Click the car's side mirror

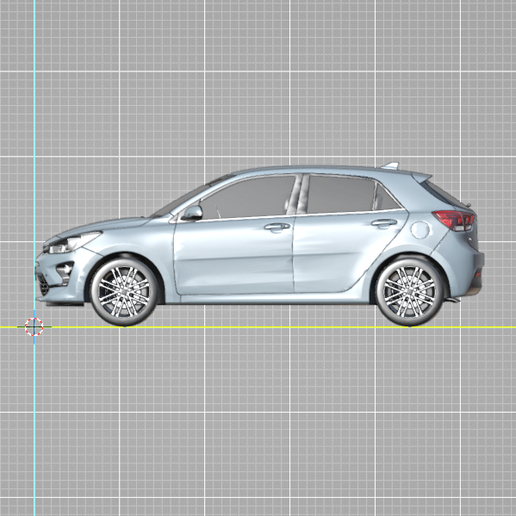coord(192,213)
